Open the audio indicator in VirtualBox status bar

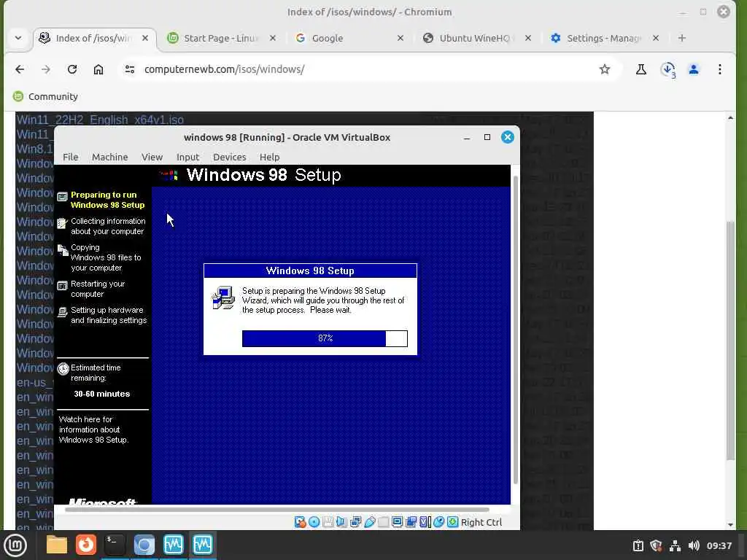coord(341,522)
